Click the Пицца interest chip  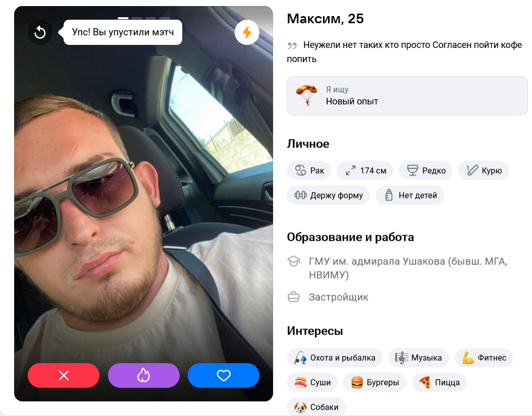[439, 382]
